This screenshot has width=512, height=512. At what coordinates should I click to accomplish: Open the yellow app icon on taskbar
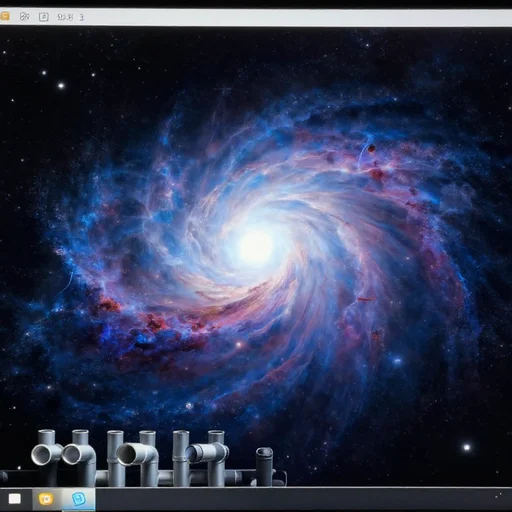46,499
